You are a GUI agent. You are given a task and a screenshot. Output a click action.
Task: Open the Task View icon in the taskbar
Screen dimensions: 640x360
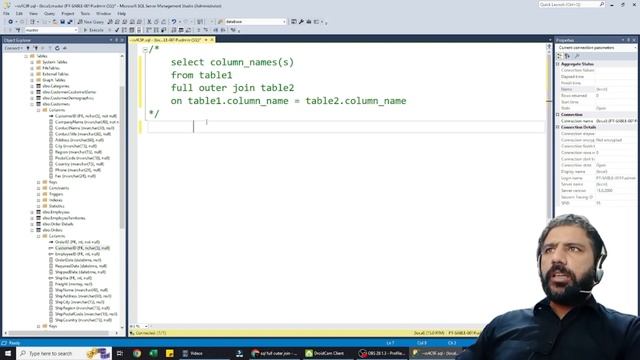[x=120, y=353]
